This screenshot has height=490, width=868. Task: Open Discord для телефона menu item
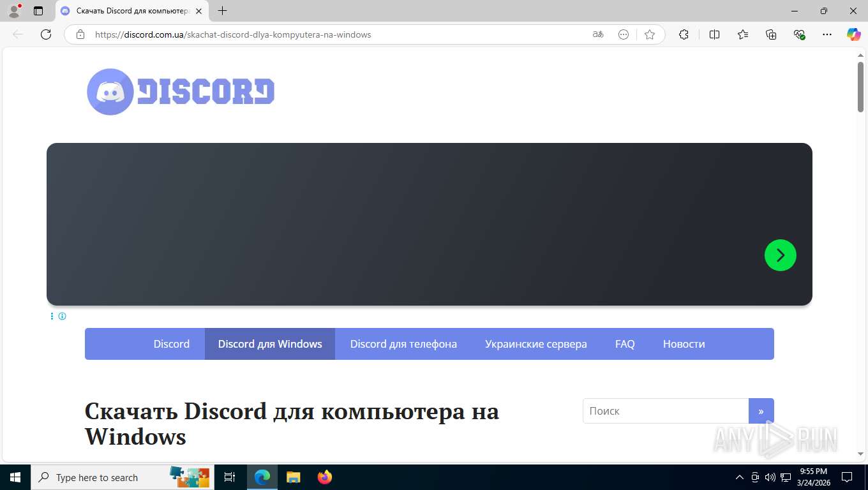pos(403,344)
